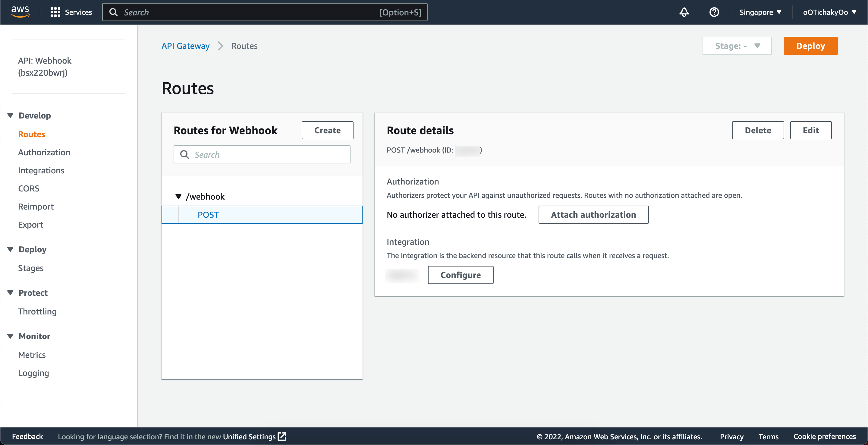The image size is (868, 445).
Task: Click Attach authorization
Action: (593, 214)
